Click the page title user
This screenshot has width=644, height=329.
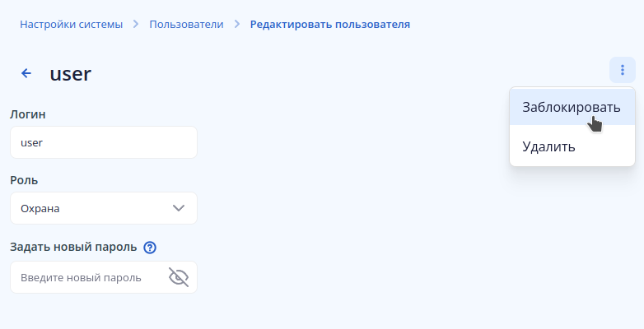pyautogui.click(x=71, y=74)
